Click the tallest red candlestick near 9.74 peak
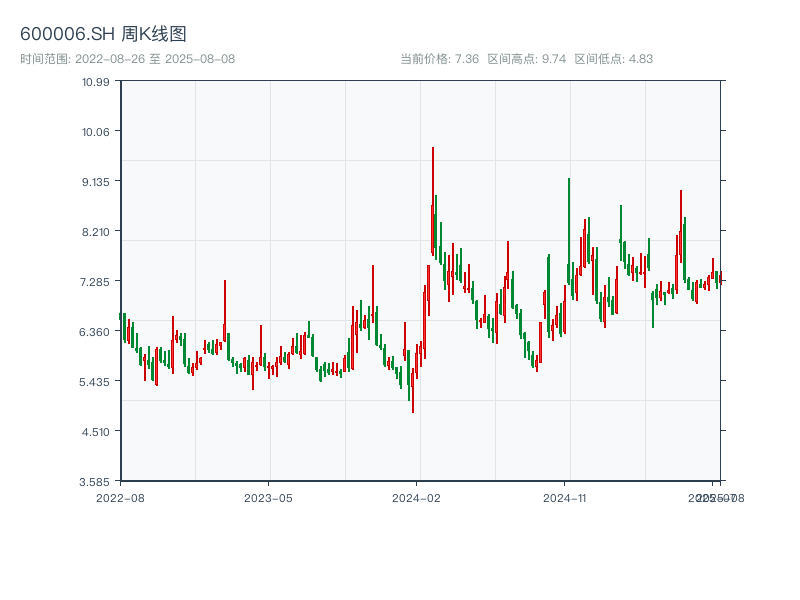The height and width of the screenshot is (600, 800). tap(433, 201)
